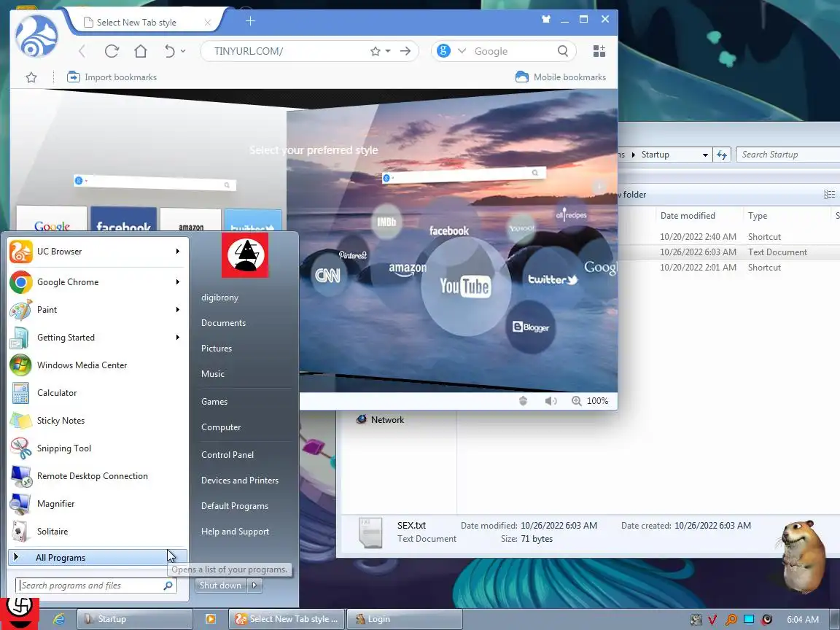Viewport: 840px width, 630px height.
Task: Click Import bookmarks
Action: (112, 77)
